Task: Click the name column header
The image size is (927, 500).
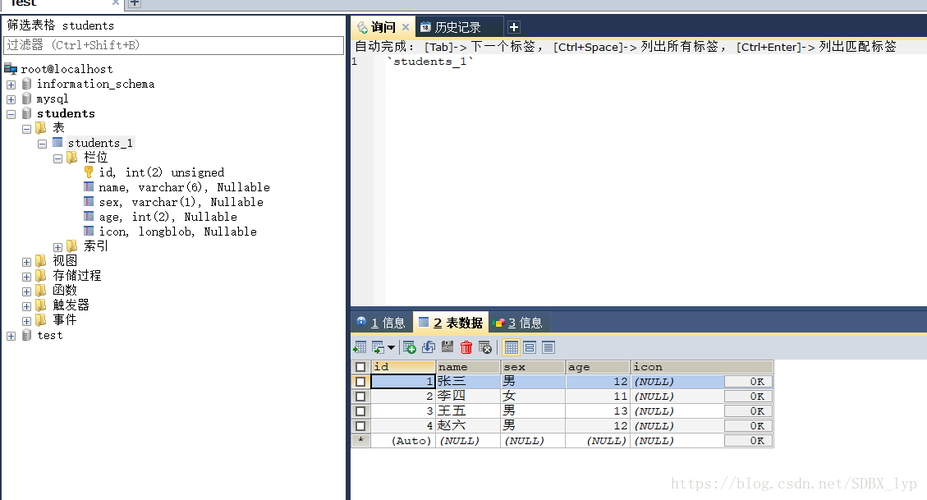Action: 468,367
